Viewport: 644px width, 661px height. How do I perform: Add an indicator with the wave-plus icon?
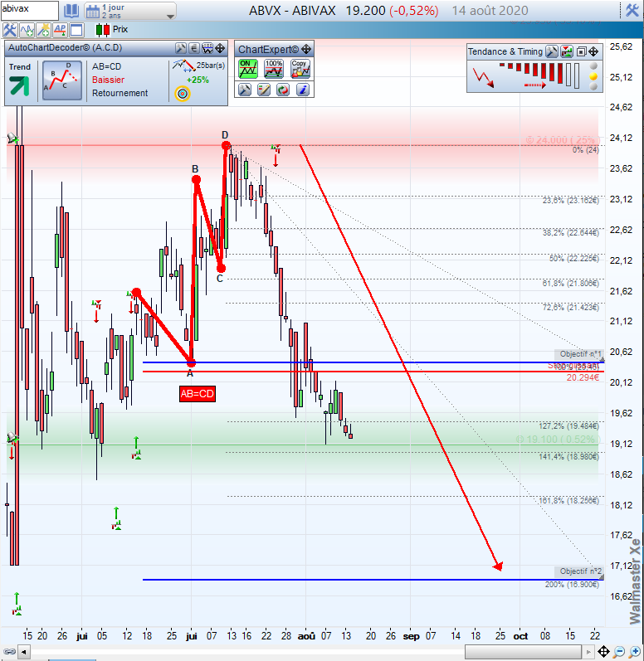pyautogui.click(x=27, y=30)
